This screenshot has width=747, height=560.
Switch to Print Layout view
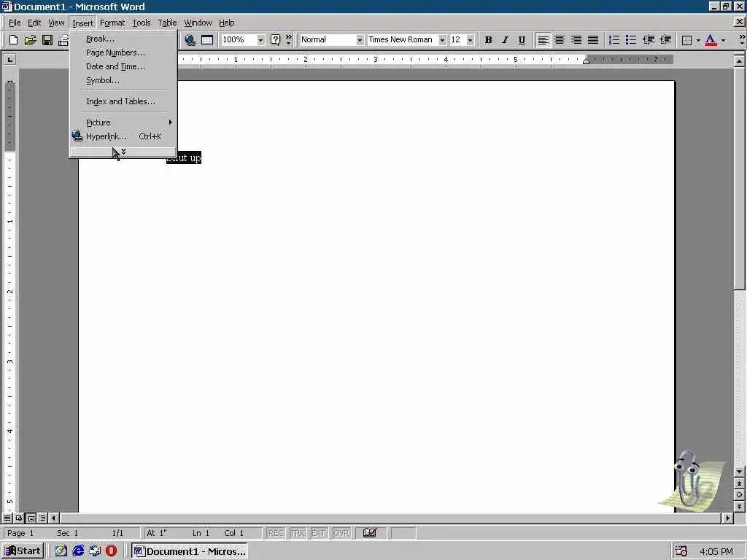click(31, 518)
